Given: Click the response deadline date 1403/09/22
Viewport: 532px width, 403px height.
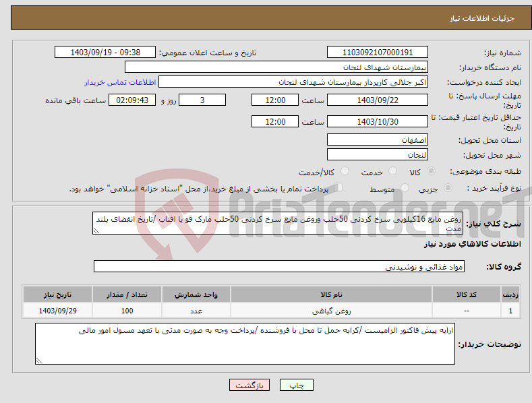Looking at the screenshot, I should (x=378, y=100).
